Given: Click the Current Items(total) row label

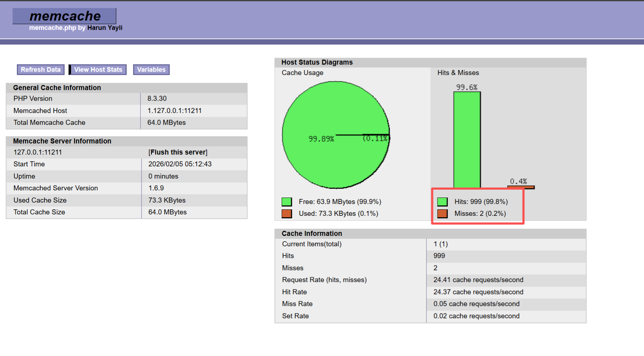Looking at the screenshot, I should pyautogui.click(x=312, y=244).
